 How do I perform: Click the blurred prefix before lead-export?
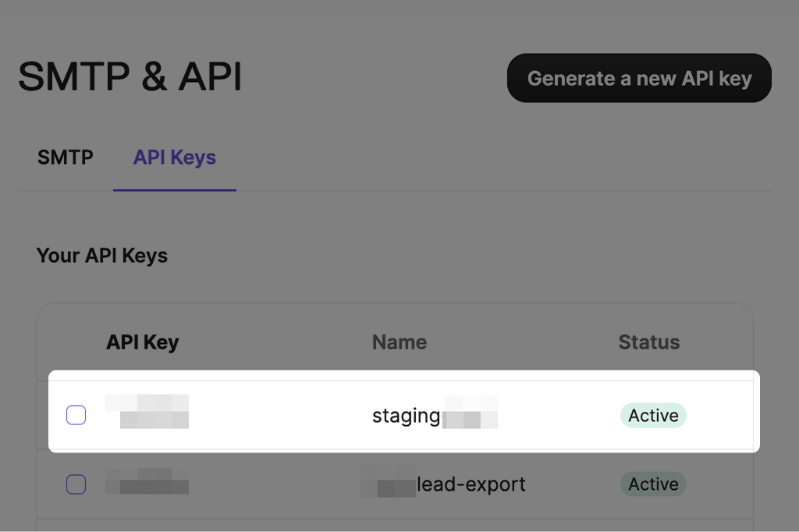pyautogui.click(x=389, y=481)
